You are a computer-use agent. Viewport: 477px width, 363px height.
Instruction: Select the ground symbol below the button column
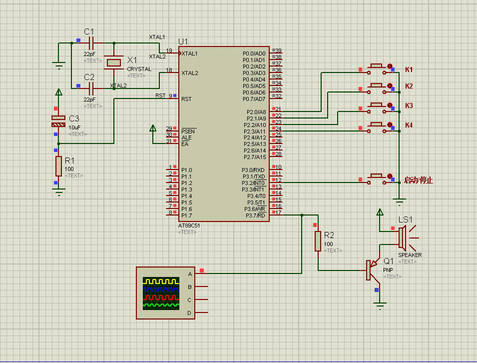coord(399,201)
